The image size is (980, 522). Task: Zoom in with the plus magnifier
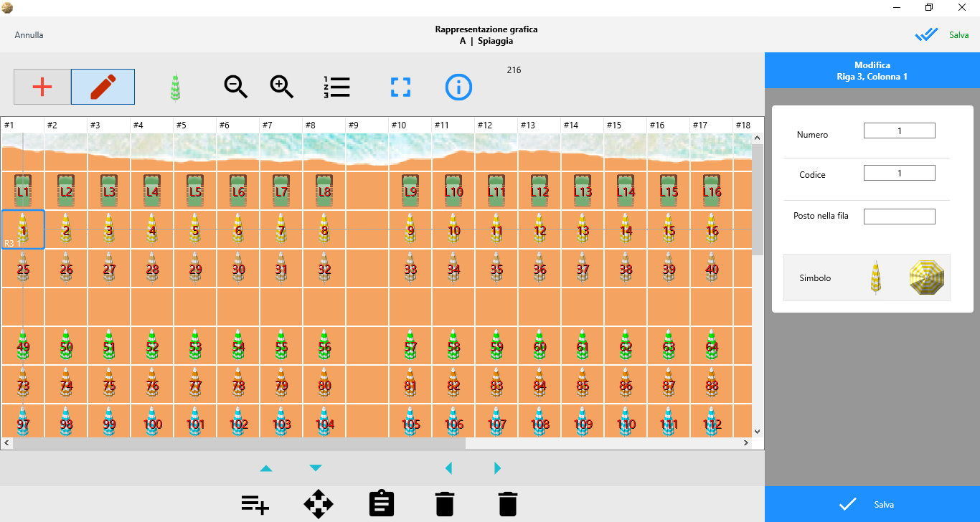click(282, 87)
